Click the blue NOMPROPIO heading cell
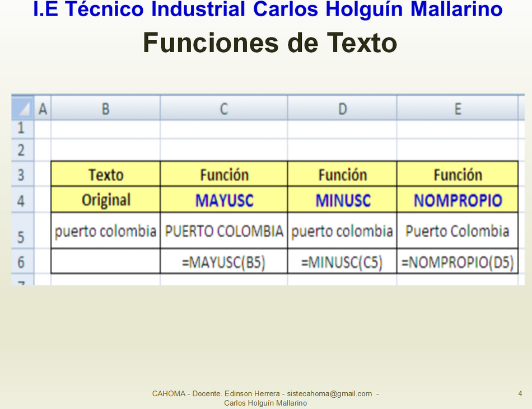The height and width of the screenshot is (409, 532). pos(458,200)
